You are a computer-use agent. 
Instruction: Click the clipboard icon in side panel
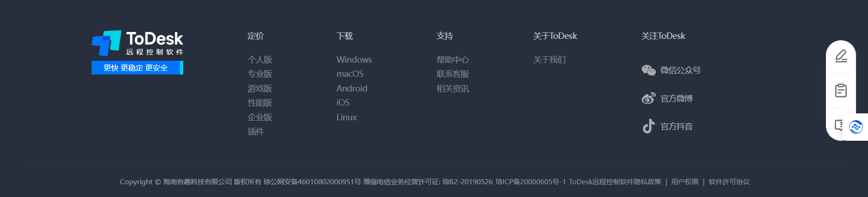click(841, 91)
